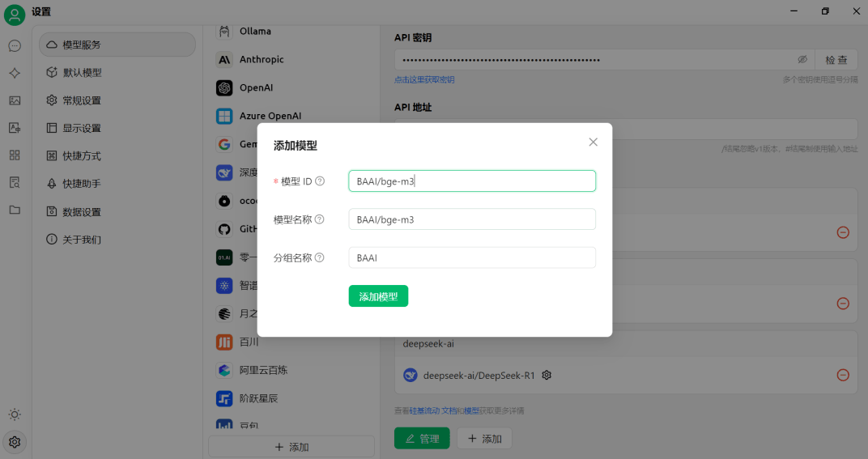Toggle the theme sun icon

tap(15, 414)
